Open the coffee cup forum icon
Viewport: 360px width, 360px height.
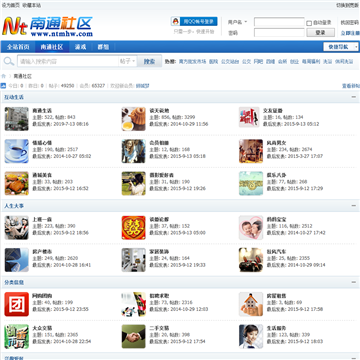pyautogui.click(x=17, y=151)
